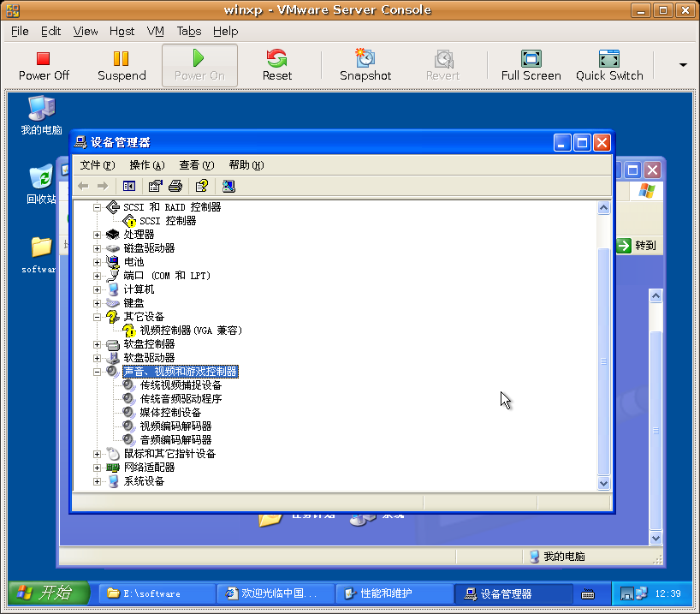
Task: Open the My Computer desktop icon
Action: pyautogui.click(x=42, y=116)
